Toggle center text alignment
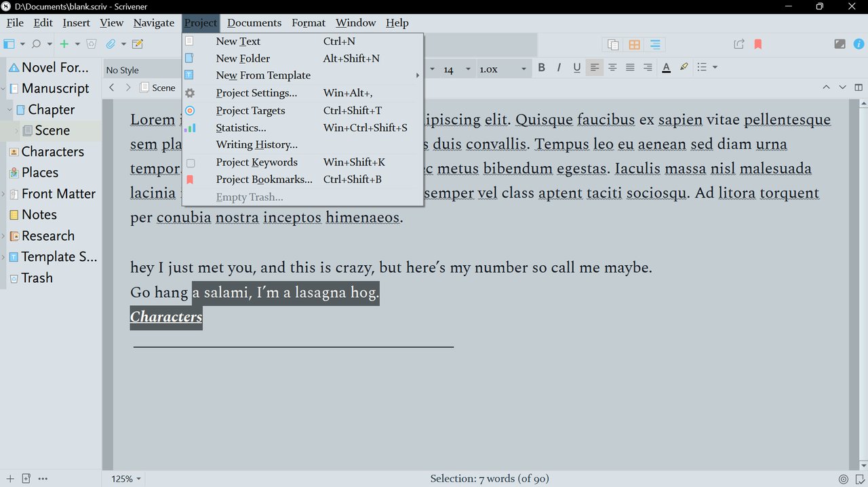Screen dimensions: 868x487 click(612, 67)
